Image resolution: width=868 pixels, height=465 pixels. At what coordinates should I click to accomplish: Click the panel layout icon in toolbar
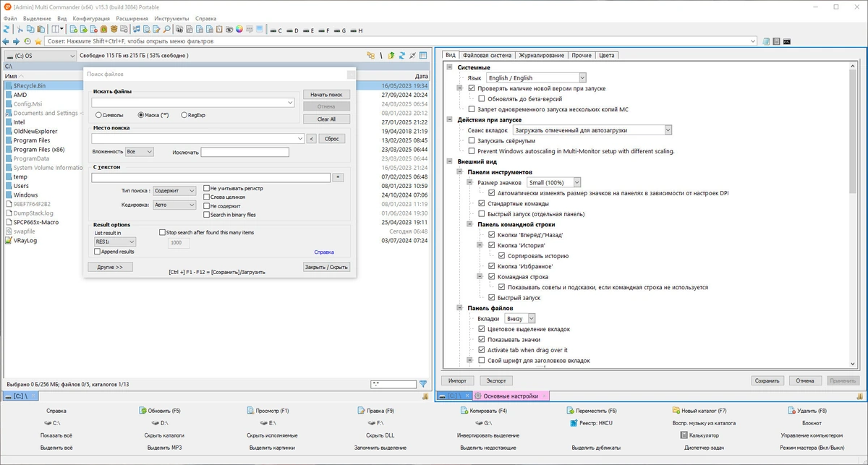(55, 30)
